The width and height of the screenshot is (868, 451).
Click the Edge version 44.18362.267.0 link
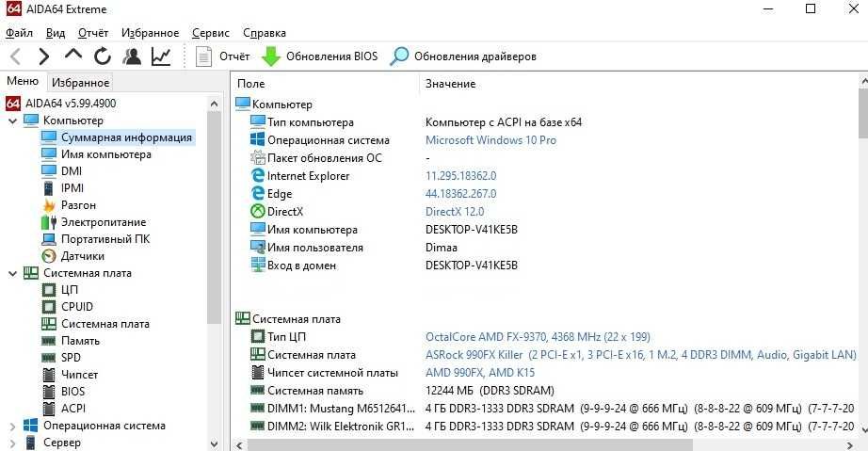pyautogui.click(x=460, y=194)
